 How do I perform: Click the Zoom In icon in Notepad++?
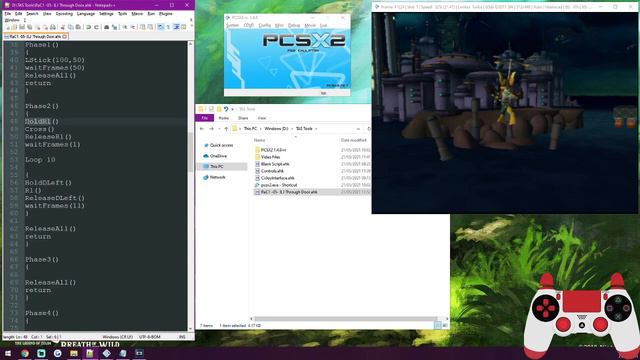pos(125,27)
